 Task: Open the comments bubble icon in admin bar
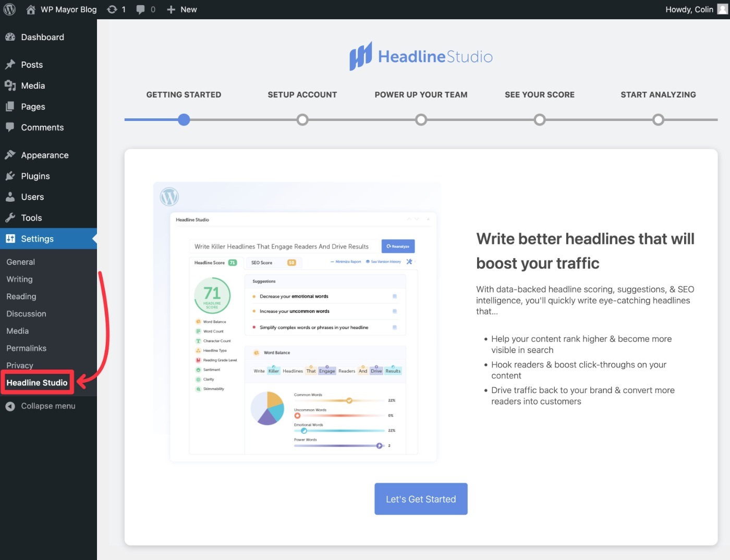tap(140, 9)
